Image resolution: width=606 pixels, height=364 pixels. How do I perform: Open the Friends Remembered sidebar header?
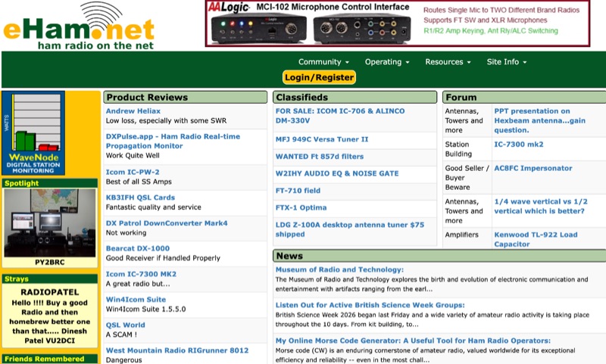[50, 359]
